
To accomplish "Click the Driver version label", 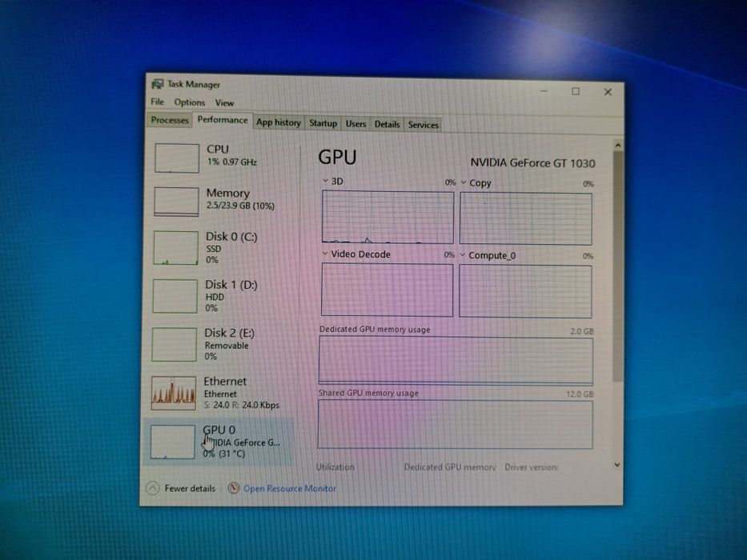I will pyautogui.click(x=532, y=467).
